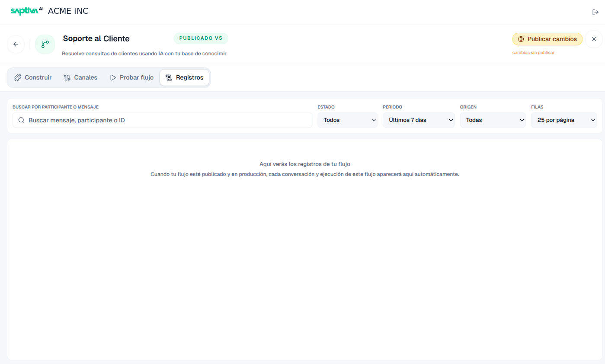605x364 pixels.
Task: Click the Publicado V5 badge
Action: [201, 38]
